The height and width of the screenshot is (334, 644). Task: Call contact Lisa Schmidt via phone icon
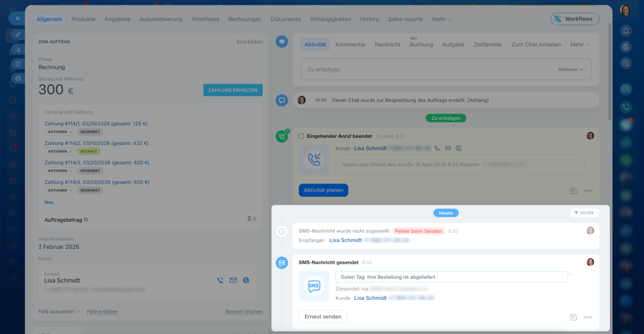[220, 280]
